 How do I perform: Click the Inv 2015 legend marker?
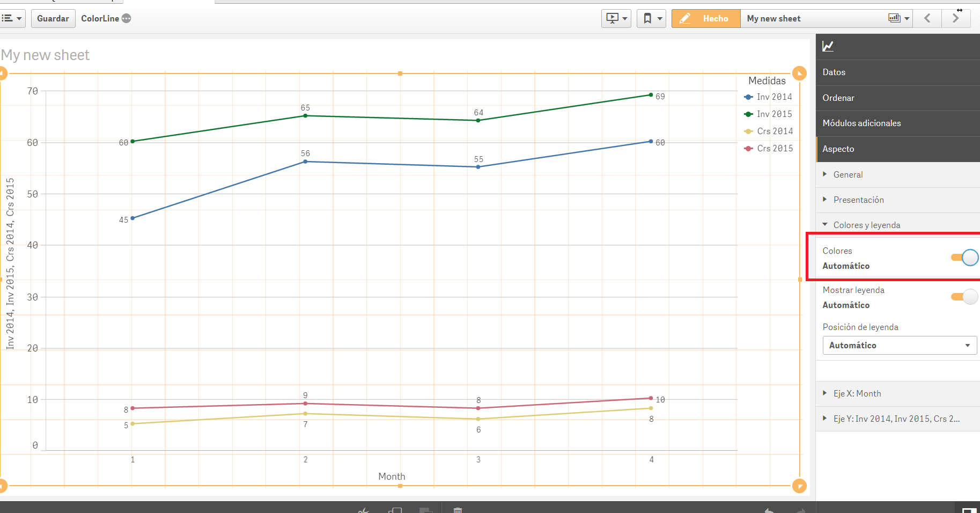pos(749,114)
